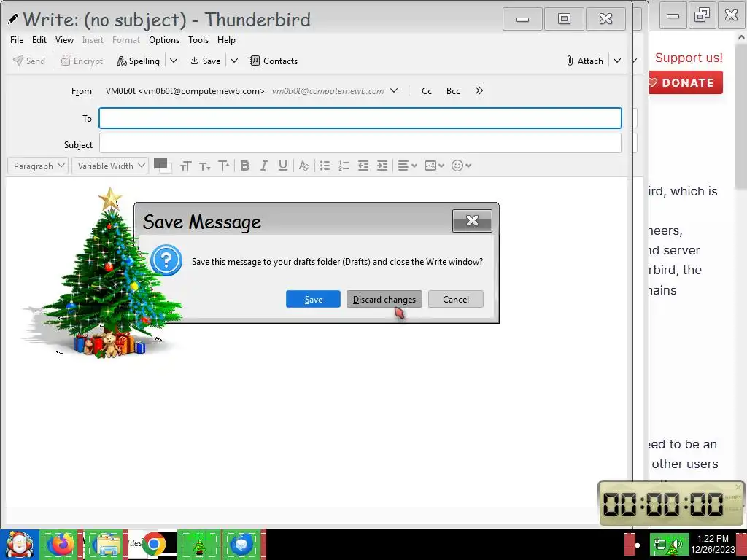Click the Thunderbird taskbar icon
Viewport: 747px width, 560px height.
(242, 545)
